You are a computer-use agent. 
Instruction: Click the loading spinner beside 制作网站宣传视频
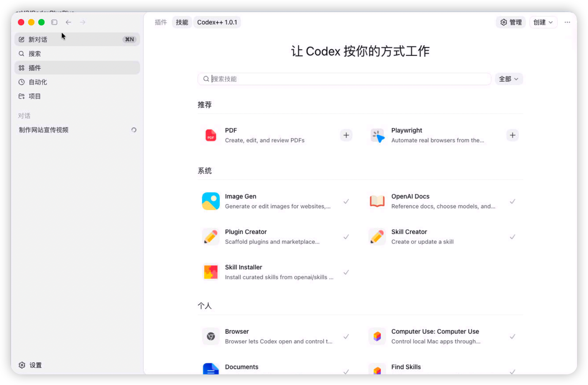click(x=134, y=130)
